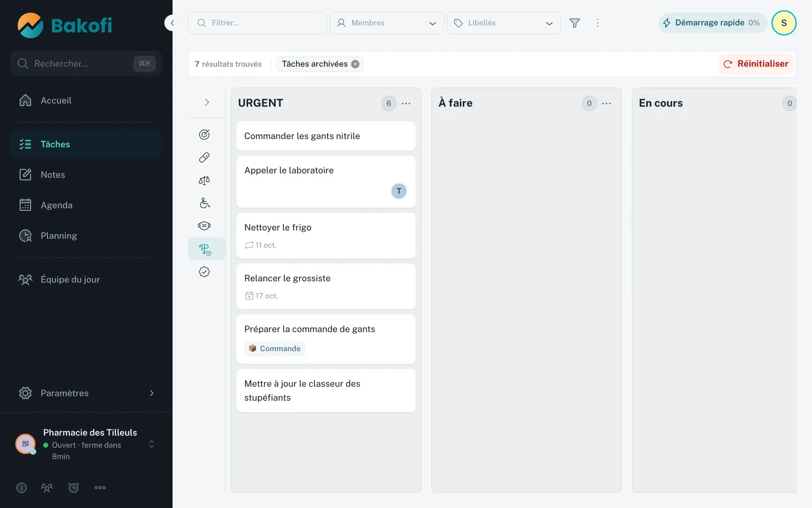Screen dimensions: 812x508
Task: Open the Nettoyer le frigo task card
Action: click(x=326, y=236)
